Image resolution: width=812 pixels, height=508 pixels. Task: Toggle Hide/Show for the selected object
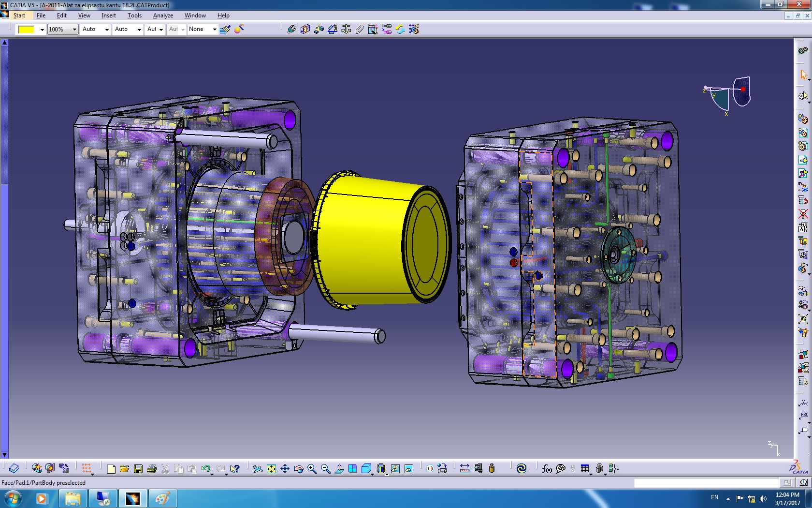(395, 469)
